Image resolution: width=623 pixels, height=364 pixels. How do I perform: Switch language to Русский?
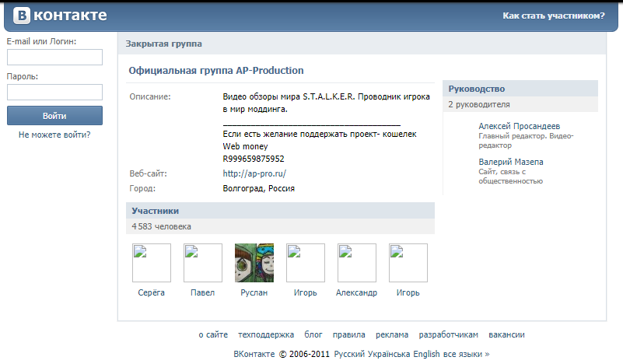pyautogui.click(x=350, y=354)
